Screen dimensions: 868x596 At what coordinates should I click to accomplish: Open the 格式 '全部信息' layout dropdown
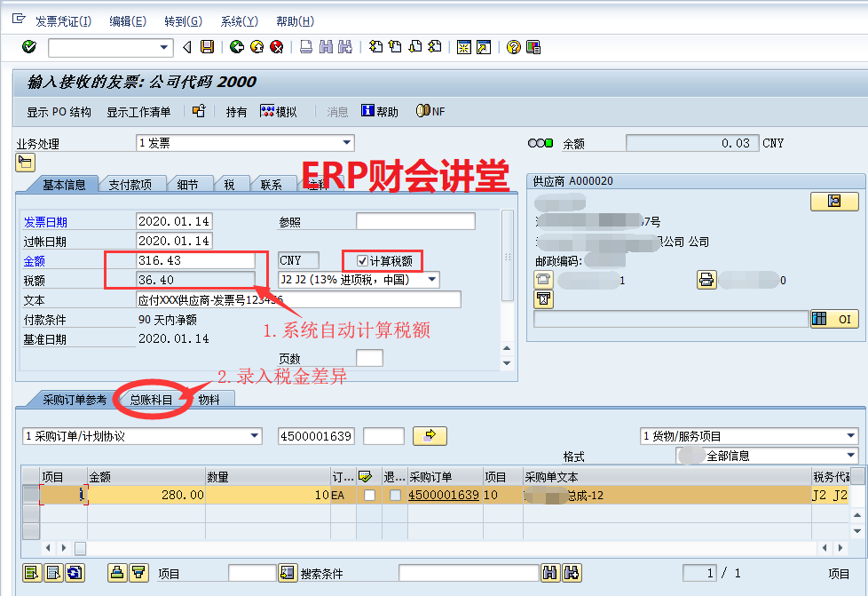[852, 456]
